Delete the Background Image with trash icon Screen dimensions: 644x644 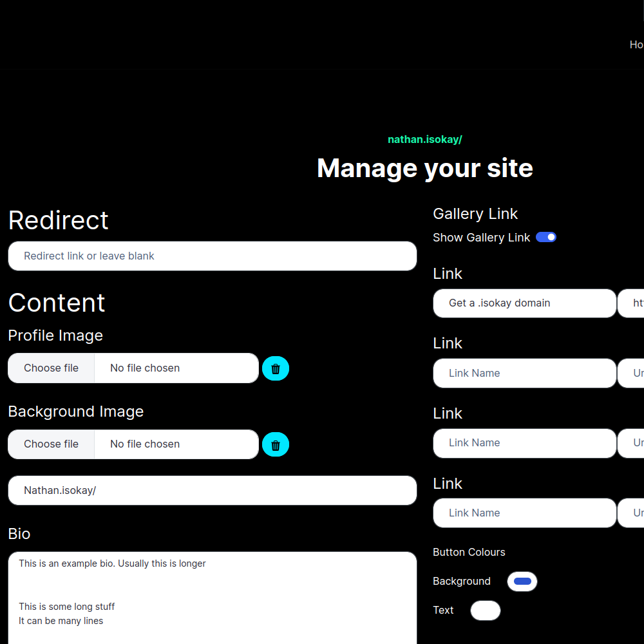pos(276,444)
